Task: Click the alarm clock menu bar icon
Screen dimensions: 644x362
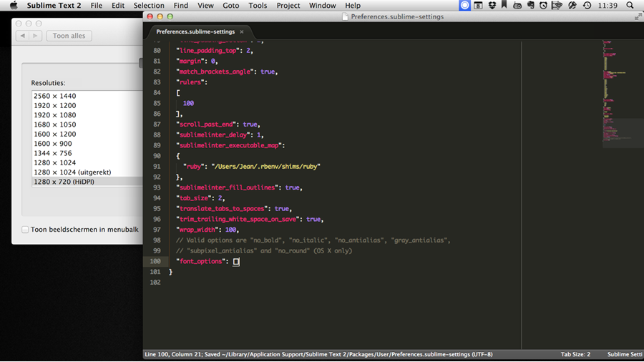Action: [x=543, y=5]
